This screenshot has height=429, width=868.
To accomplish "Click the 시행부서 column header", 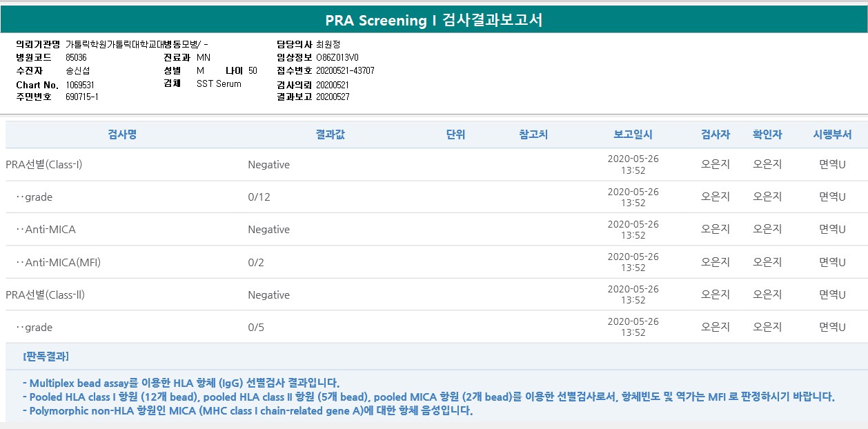I will (x=832, y=134).
